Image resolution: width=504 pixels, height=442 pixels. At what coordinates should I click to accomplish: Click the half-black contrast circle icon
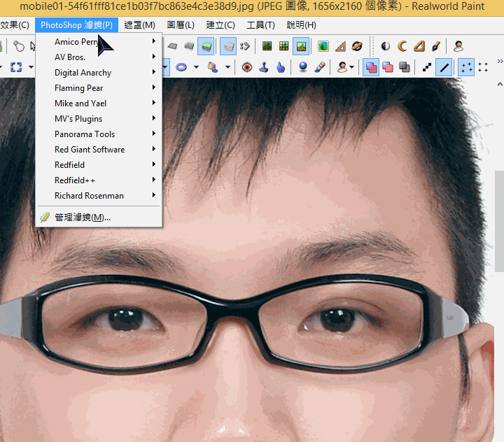pos(386,47)
